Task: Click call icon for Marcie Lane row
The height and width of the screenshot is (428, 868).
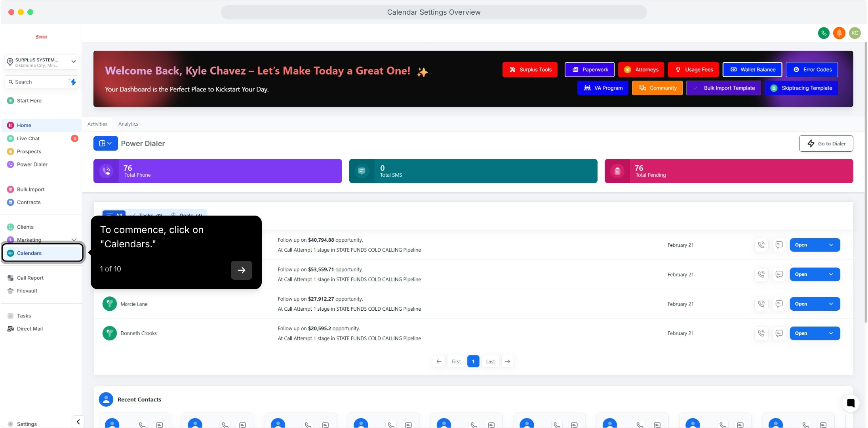Action: click(761, 304)
